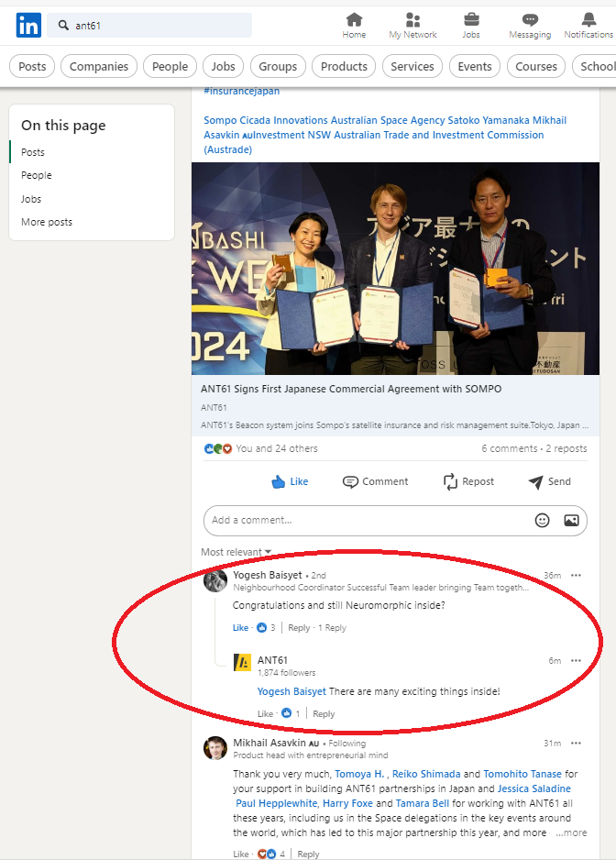This screenshot has height=860, width=616.
Task: Open options menu for Yogesh Baisyet comment
Action: coord(576,576)
